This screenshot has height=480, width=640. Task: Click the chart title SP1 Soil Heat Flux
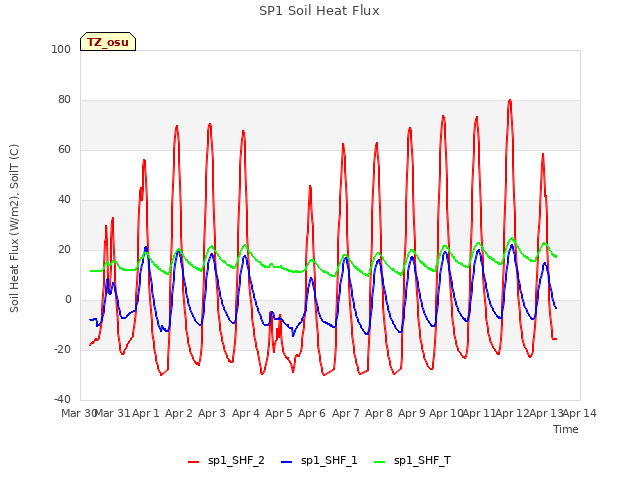coord(319,11)
